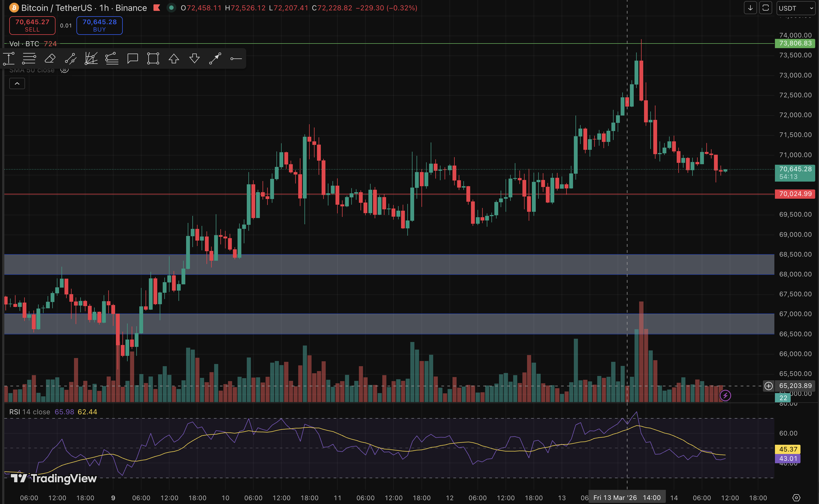
Task: Open the USDT currency dropdown
Action: coord(796,8)
